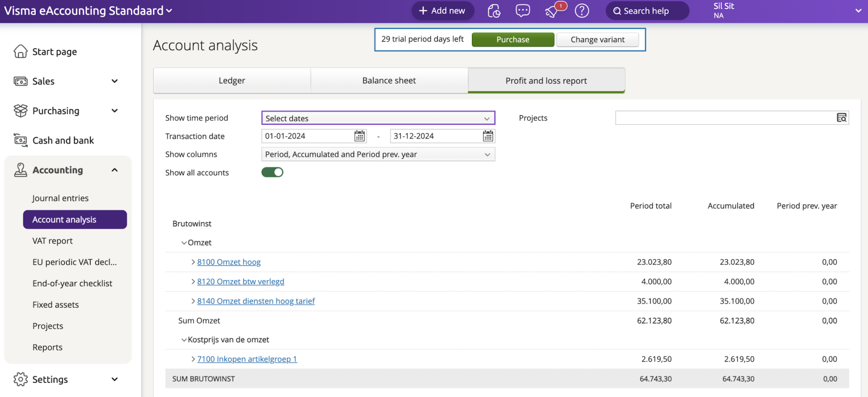Open the calendar picker for the end date
This screenshot has width=868, height=397.
pyautogui.click(x=488, y=136)
